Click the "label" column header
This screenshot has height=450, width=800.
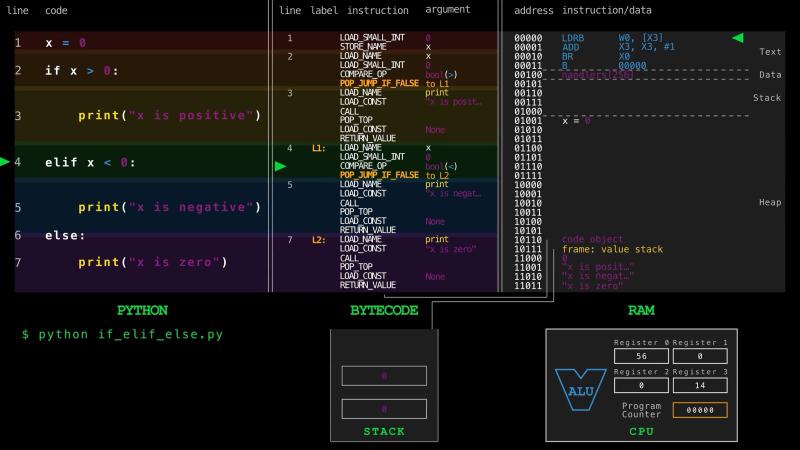tap(324, 10)
